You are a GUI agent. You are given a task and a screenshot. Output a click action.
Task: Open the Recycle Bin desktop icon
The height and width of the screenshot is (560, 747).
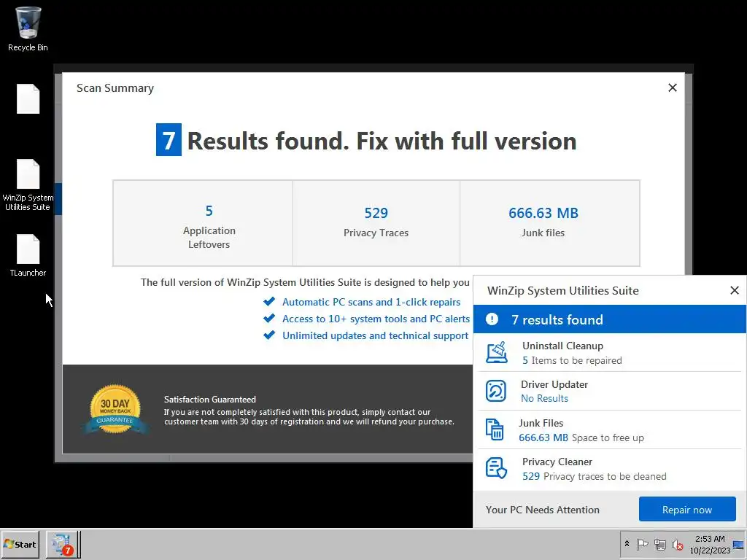[x=28, y=28]
